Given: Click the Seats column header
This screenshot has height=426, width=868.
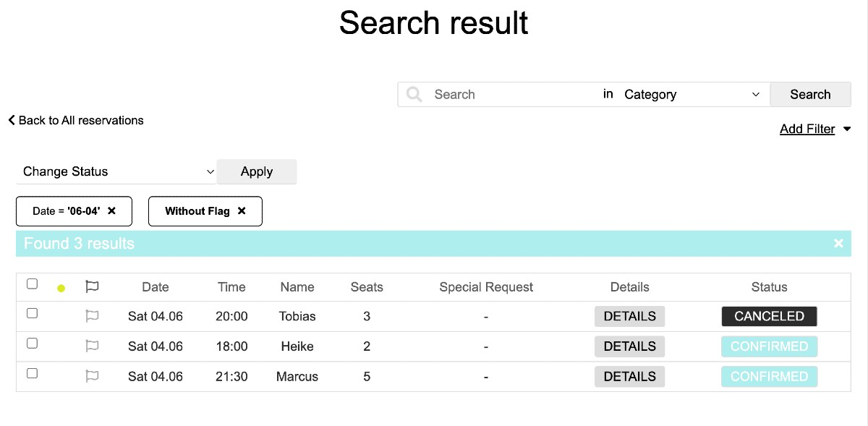Looking at the screenshot, I should [x=367, y=287].
